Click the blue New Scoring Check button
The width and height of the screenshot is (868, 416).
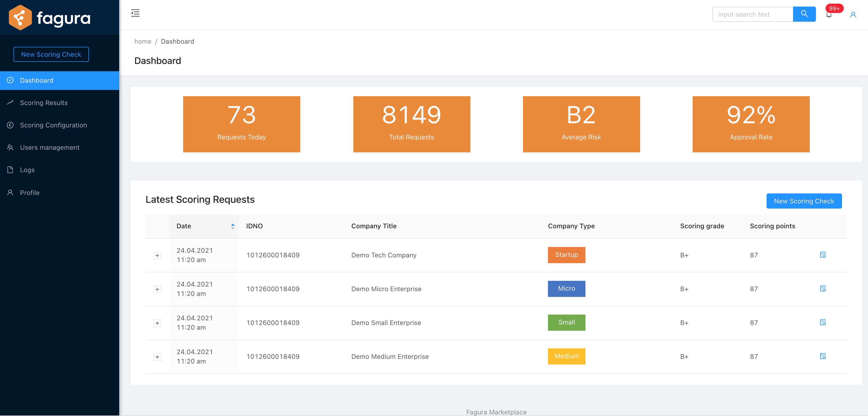tap(804, 201)
